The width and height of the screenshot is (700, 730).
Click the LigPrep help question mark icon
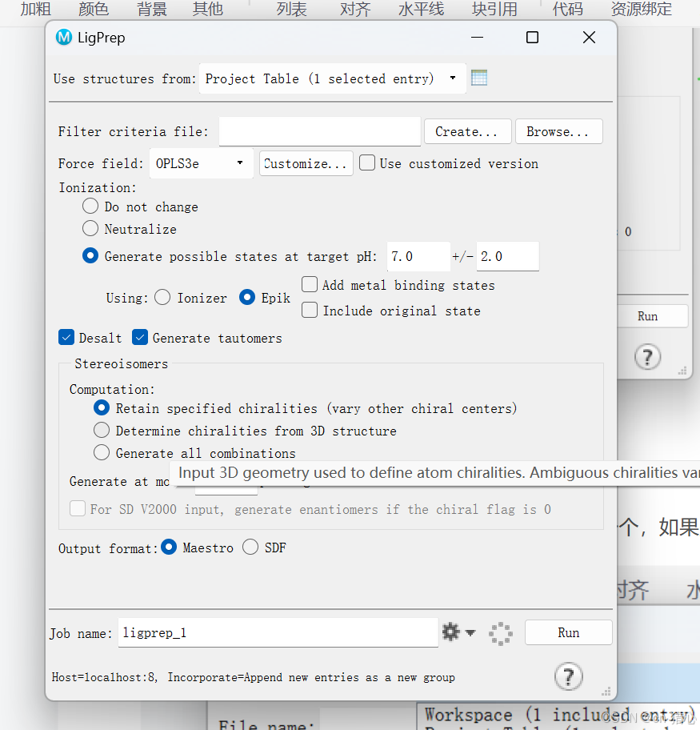[568, 676]
